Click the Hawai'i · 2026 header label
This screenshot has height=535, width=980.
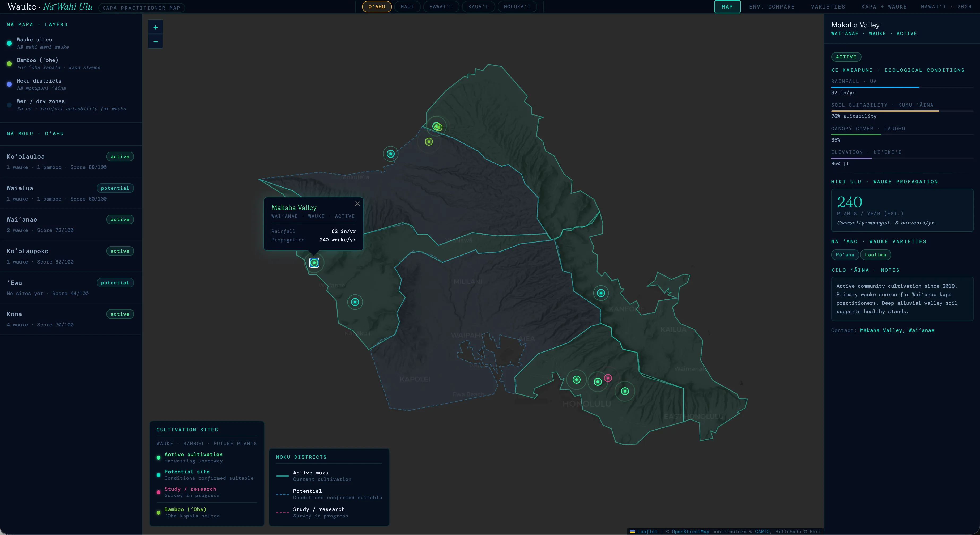(946, 7)
